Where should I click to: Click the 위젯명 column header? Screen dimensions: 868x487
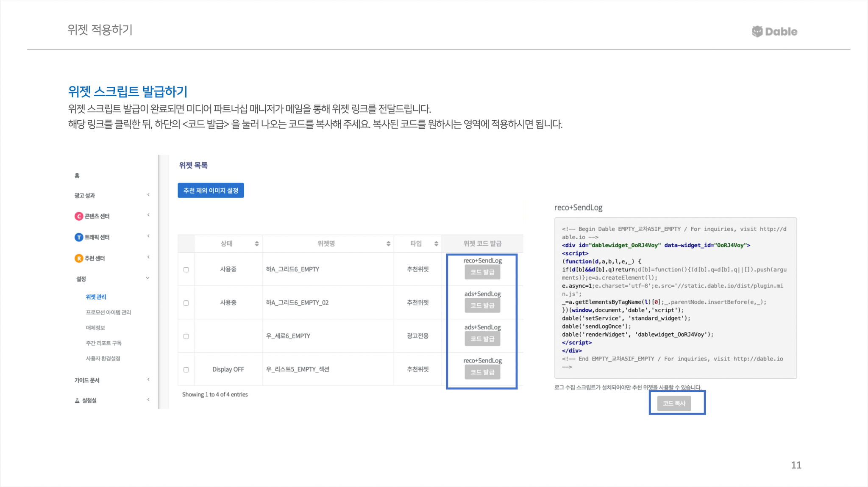(x=328, y=243)
